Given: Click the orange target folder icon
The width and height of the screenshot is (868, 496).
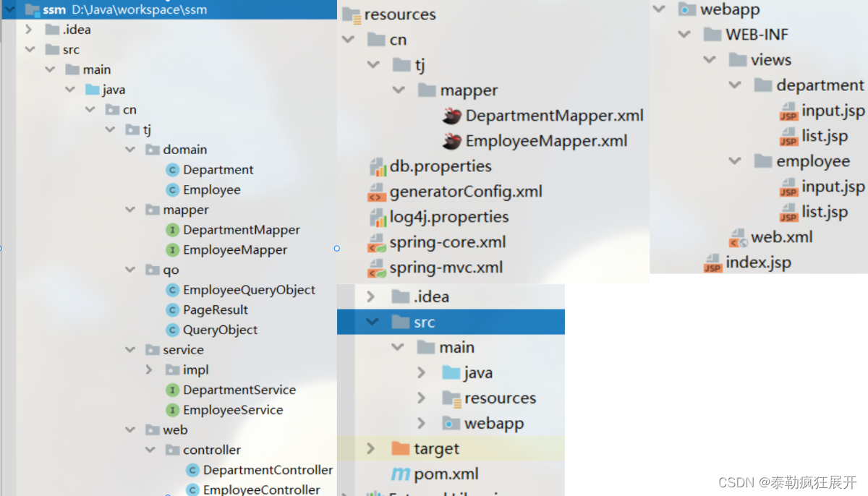Looking at the screenshot, I should [400, 449].
